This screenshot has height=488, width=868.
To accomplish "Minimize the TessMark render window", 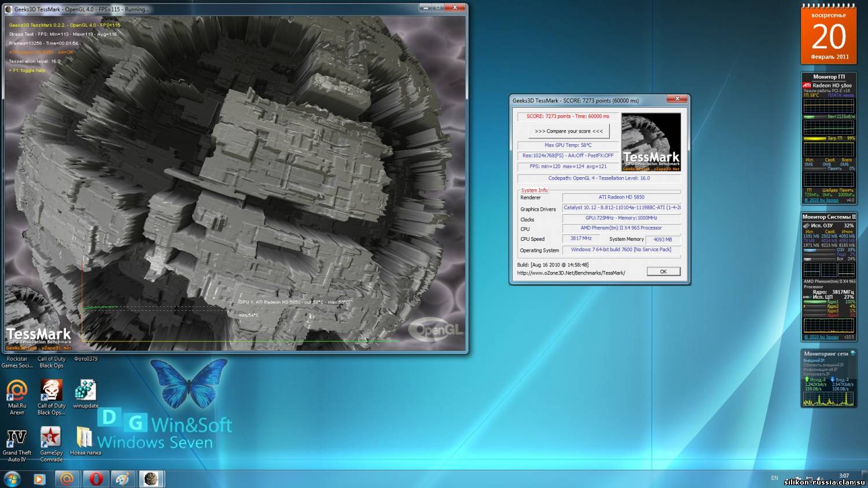I will (x=426, y=8).
